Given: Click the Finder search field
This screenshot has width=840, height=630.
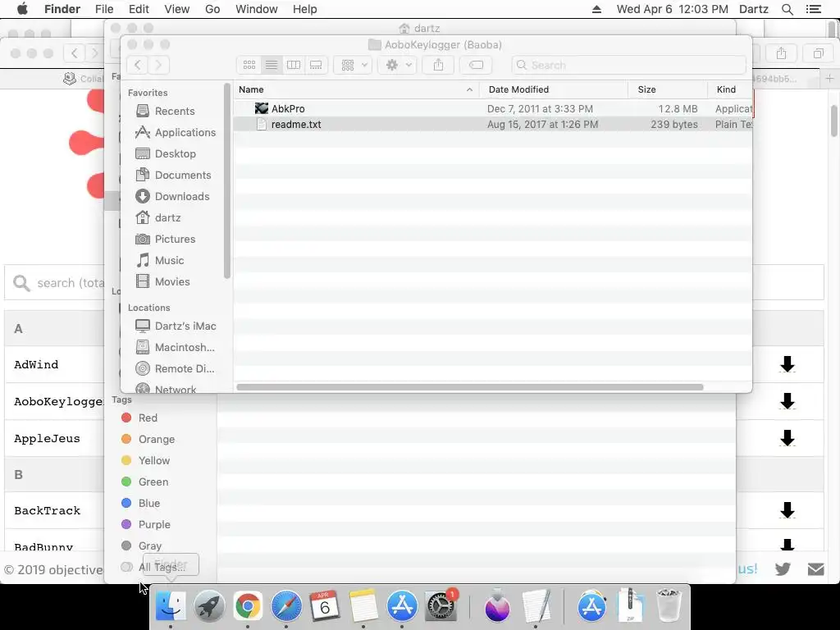Looking at the screenshot, I should tap(628, 65).
